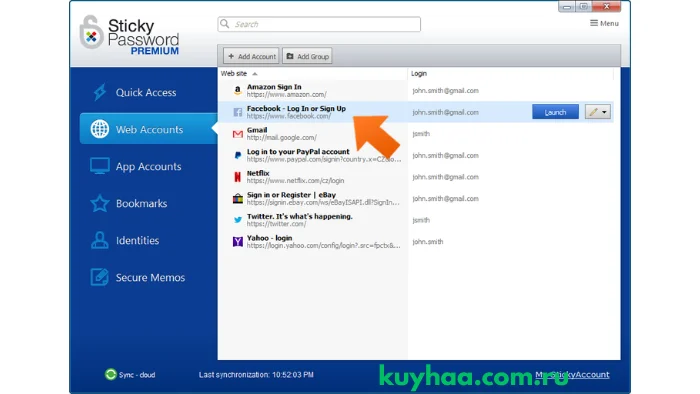The image size is (700, 394).
Task: Select the Web Accounts section
Action: (148, 129)
